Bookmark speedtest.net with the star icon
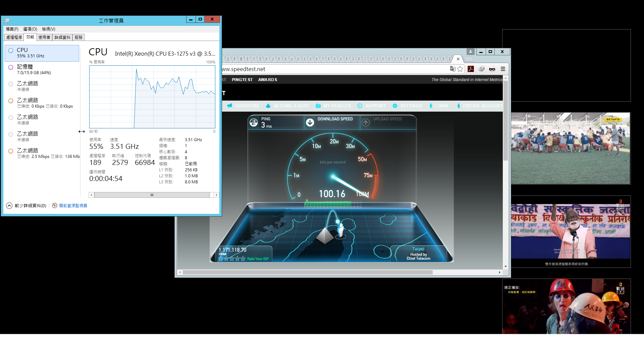Screen dimensions: 644x362 click(460, 69)
